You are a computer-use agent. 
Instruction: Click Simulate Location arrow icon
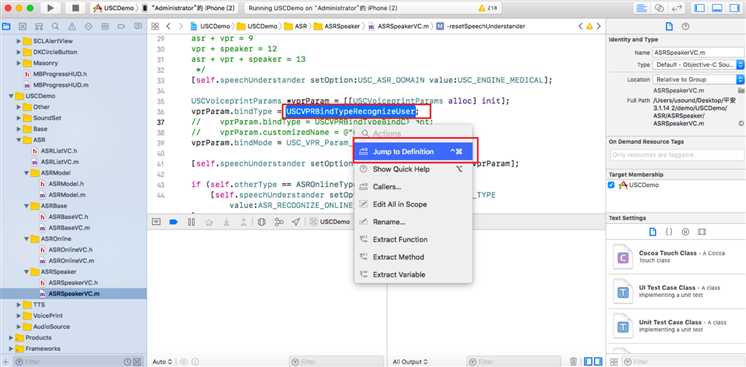[296, 222]
